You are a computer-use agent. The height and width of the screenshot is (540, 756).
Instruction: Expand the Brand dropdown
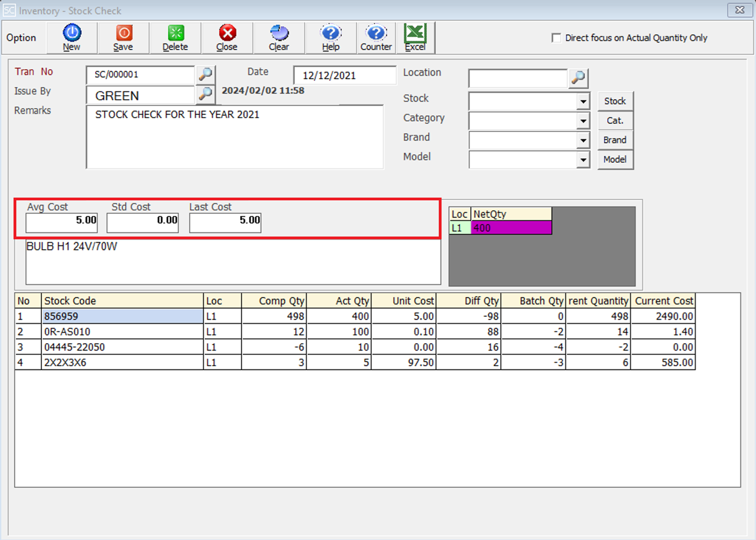(583, 140)
